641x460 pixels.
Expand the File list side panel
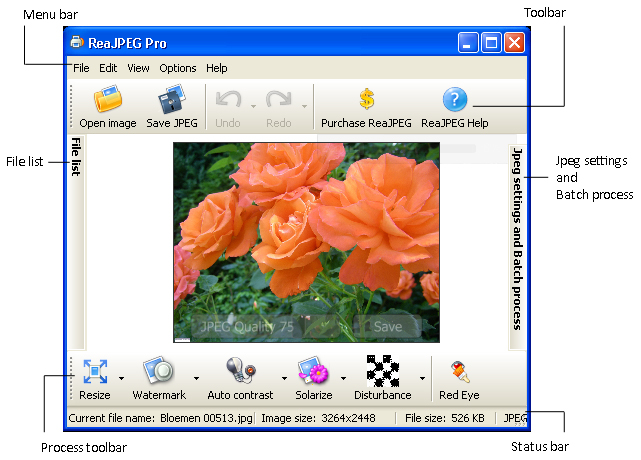76,242
